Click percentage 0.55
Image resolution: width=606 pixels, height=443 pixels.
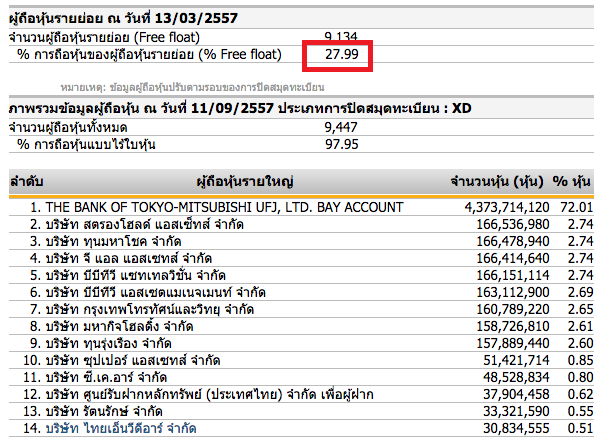[580, 411]
